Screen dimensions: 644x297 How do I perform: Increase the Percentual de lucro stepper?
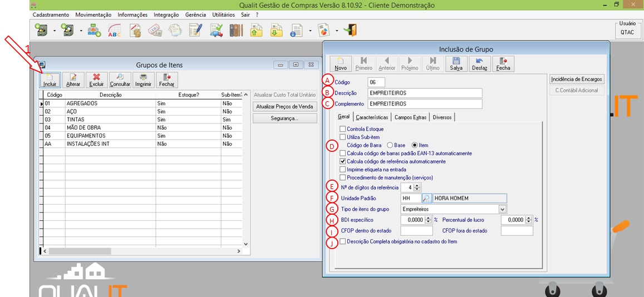(530, 218)
